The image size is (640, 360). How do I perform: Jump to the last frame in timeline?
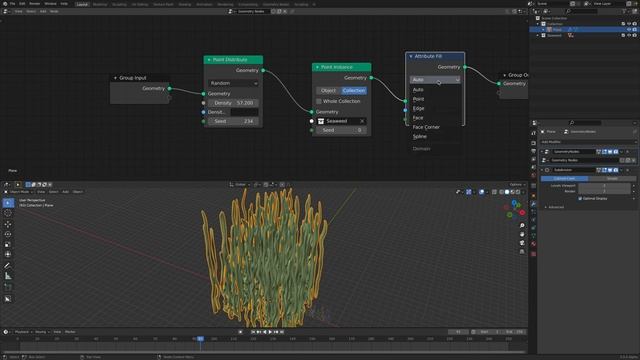(282, 332)
